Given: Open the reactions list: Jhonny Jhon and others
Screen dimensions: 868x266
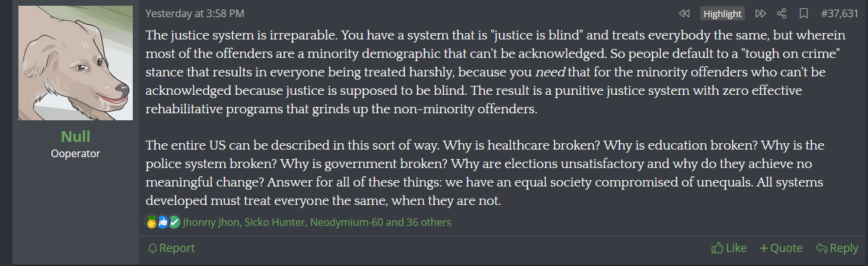Looking at the screenshot, I should (316, 222).
